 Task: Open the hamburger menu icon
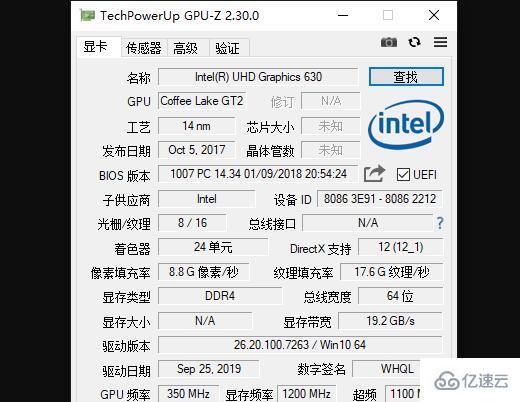click(440, 42)
